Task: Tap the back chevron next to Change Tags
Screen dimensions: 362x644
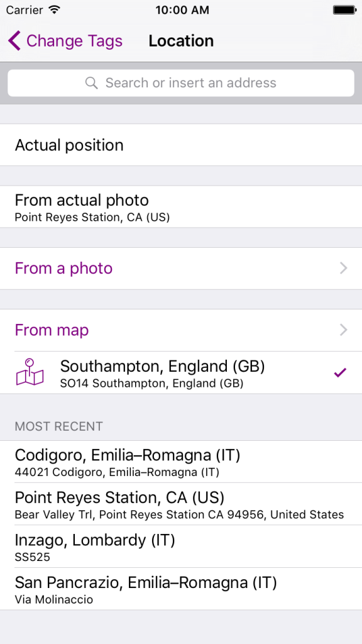Action: coord(13,40)
